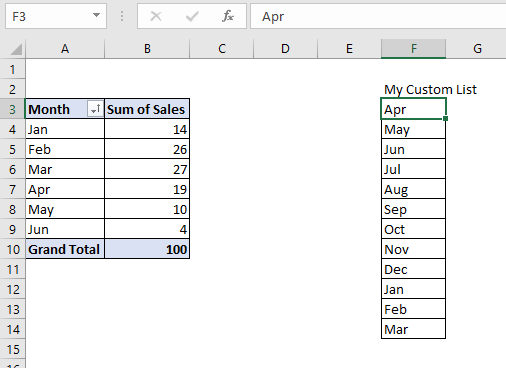Select 'Jan' in the custom list
The image size is (506, 368).
pyautogui.click(x=413, y=289)
